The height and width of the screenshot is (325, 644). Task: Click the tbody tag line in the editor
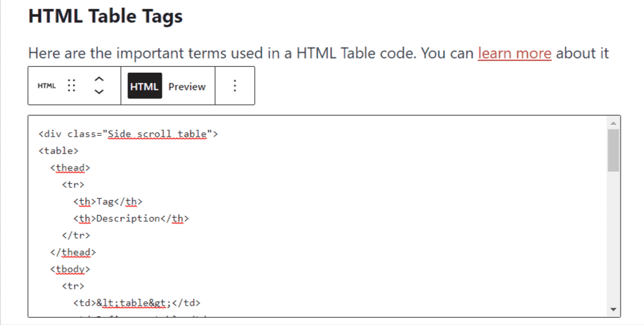point(70,269)
